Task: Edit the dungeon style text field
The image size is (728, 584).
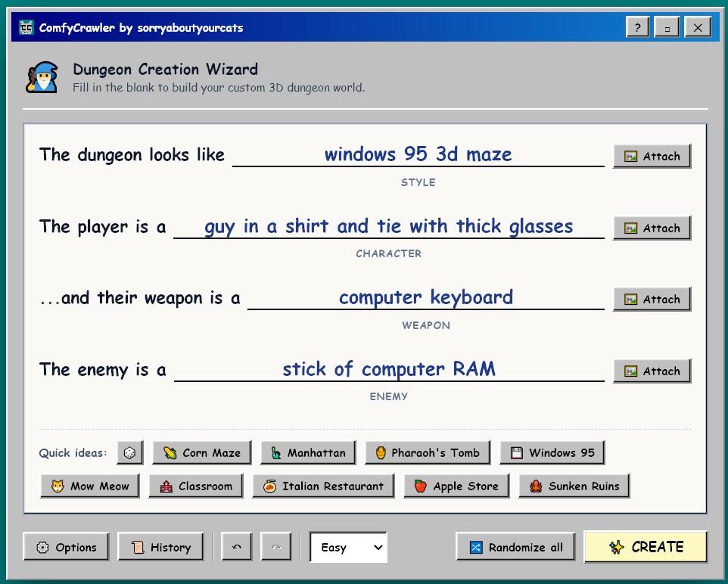Action: point(418,154)
